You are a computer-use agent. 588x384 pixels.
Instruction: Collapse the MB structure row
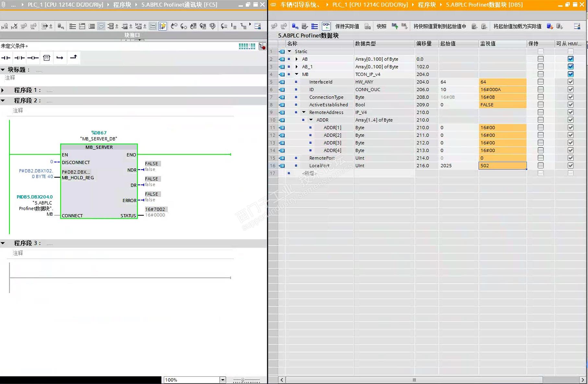click(x=296, y=74)
